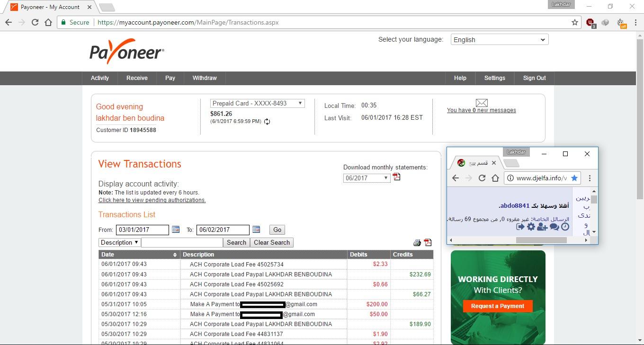Open the 06/2017 monthly statement dropdown
This screenshot has width=644, height=345.
coord(367,178)
